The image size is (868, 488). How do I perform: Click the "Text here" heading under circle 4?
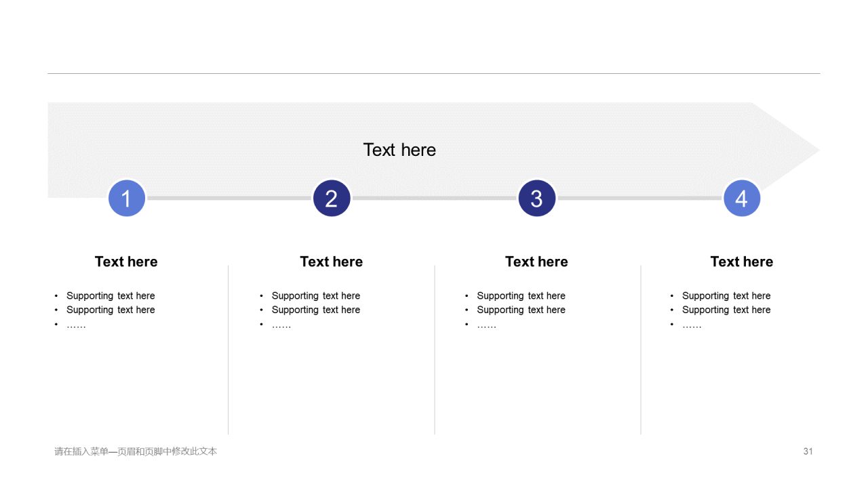click(x=742, y=262)
